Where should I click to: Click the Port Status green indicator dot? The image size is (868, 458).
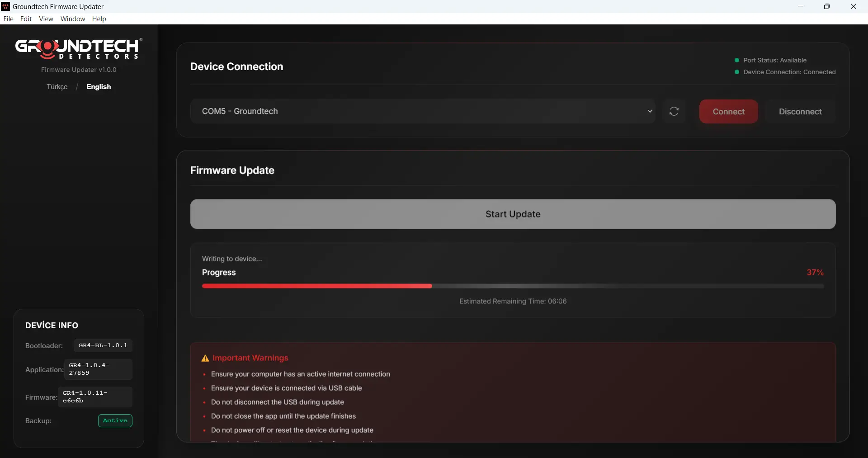[x=737, y=60]
